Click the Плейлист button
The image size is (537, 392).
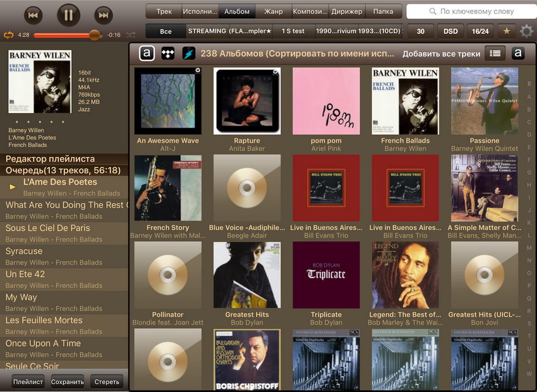pos(28,382)
